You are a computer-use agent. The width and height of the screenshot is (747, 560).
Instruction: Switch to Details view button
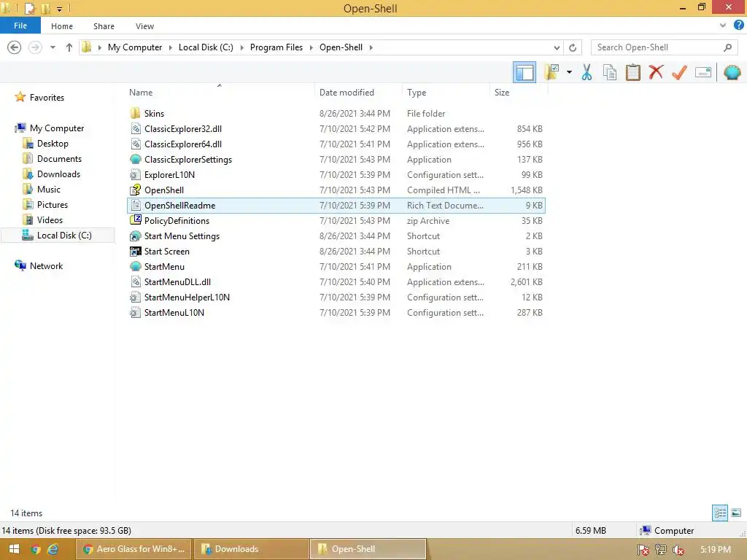tap(720, 513)
